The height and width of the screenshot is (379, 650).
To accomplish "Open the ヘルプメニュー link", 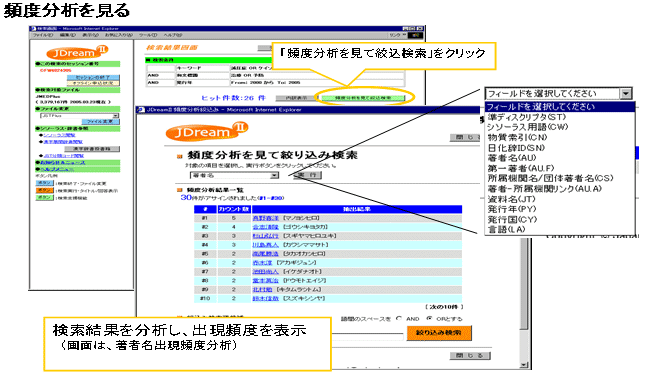I will 57,169.
